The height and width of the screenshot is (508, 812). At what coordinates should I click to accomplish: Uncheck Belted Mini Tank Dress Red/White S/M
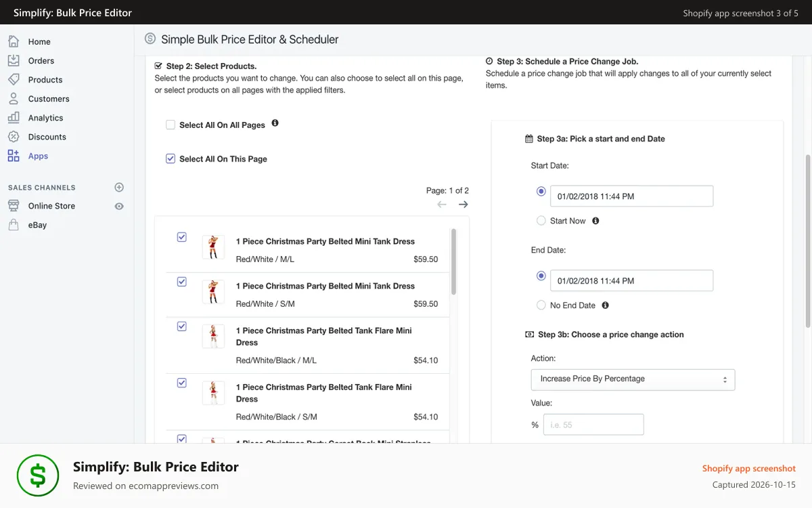click(x=181, y=282)
